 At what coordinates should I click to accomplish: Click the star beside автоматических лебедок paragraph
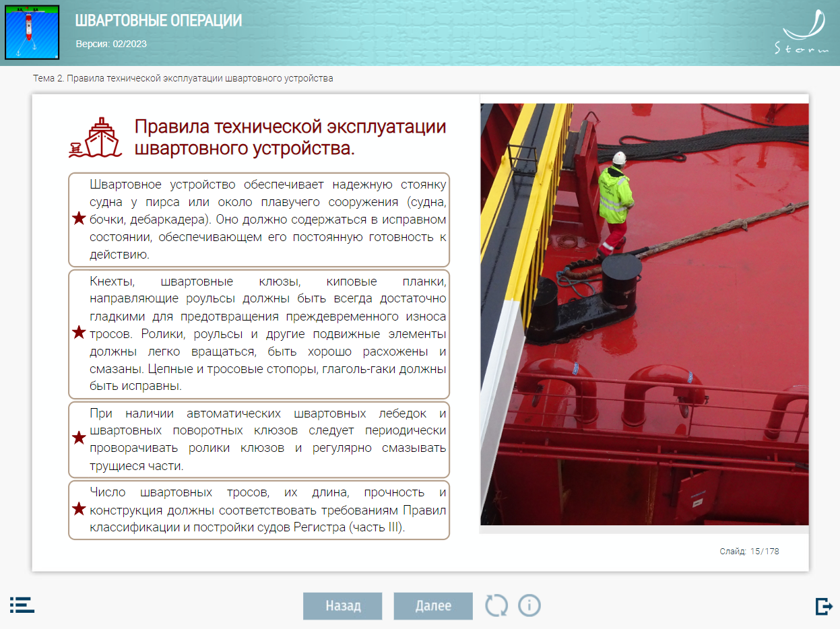tap(79, 438)
